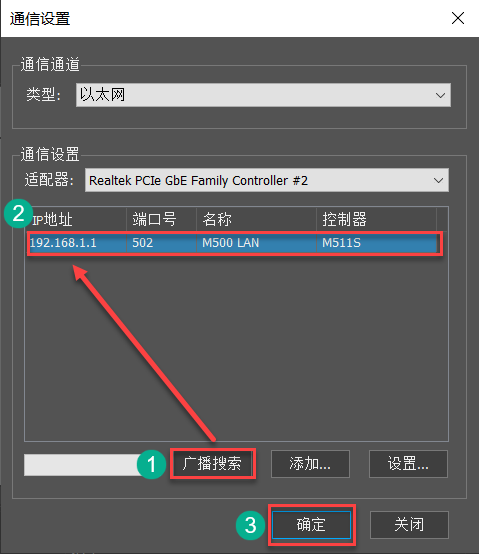479x554 pixels.
Task: Select the 192.168.1.1 device row
Action: pos(233,243)
